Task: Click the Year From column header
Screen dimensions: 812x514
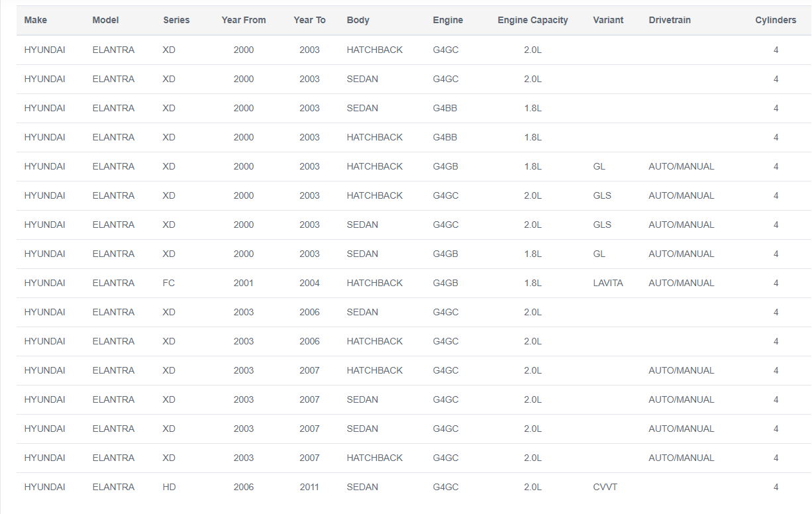Action: coord(244,20)
